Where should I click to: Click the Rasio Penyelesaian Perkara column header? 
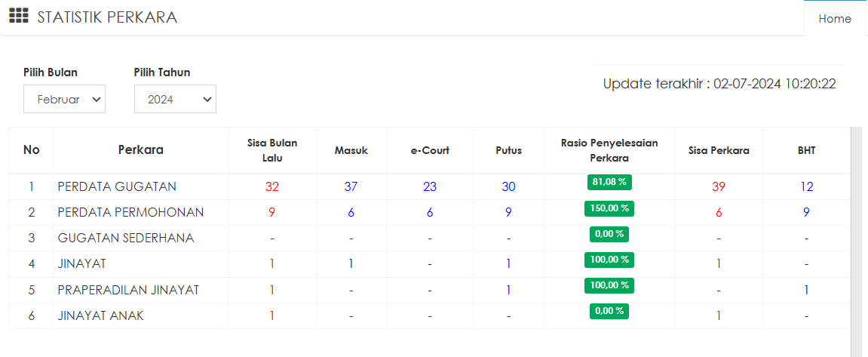tap(609, 150)
